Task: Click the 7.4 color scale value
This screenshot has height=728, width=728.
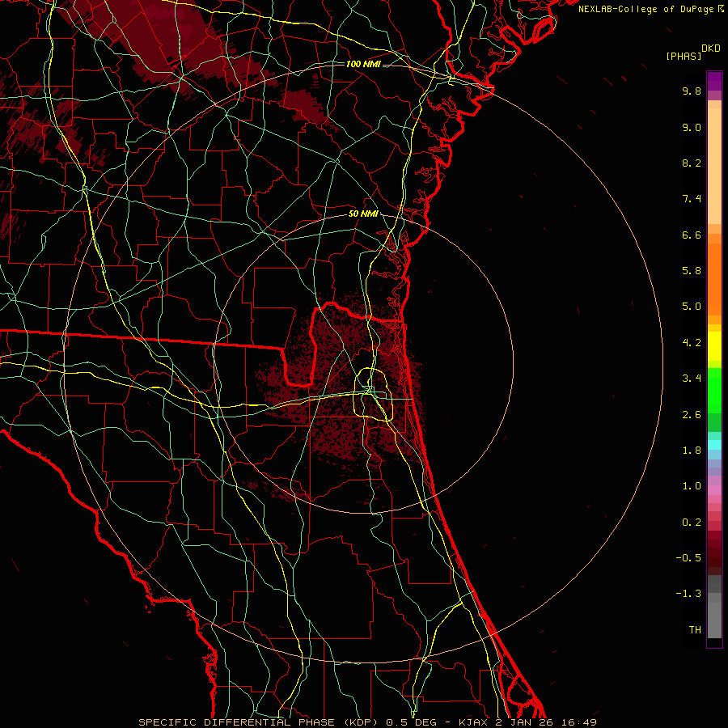Action: (x=692, y=199)
